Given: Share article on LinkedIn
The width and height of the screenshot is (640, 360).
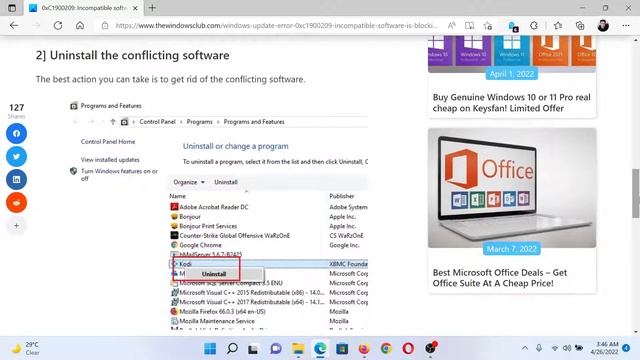Looking at the screenshot, I should [x=16, y=180].
